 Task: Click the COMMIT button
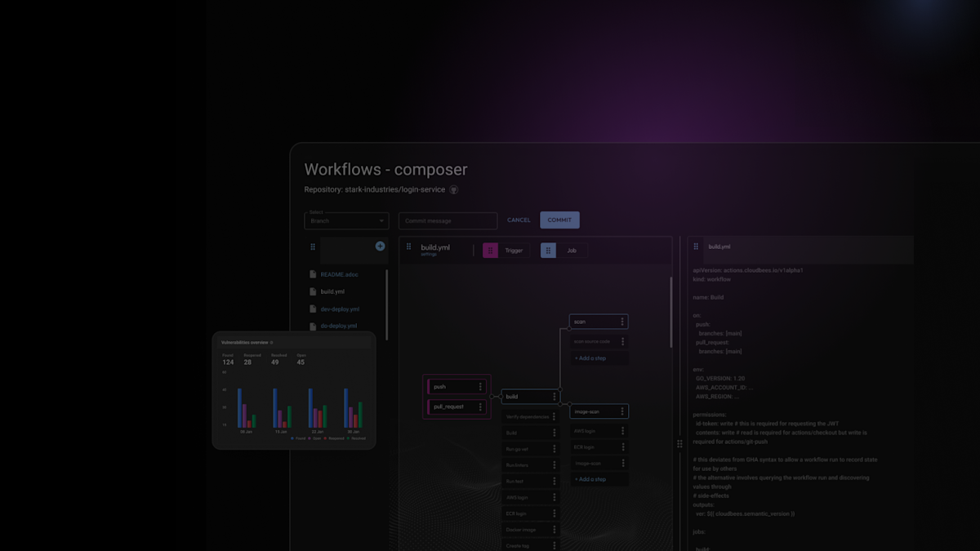[559, 220]
